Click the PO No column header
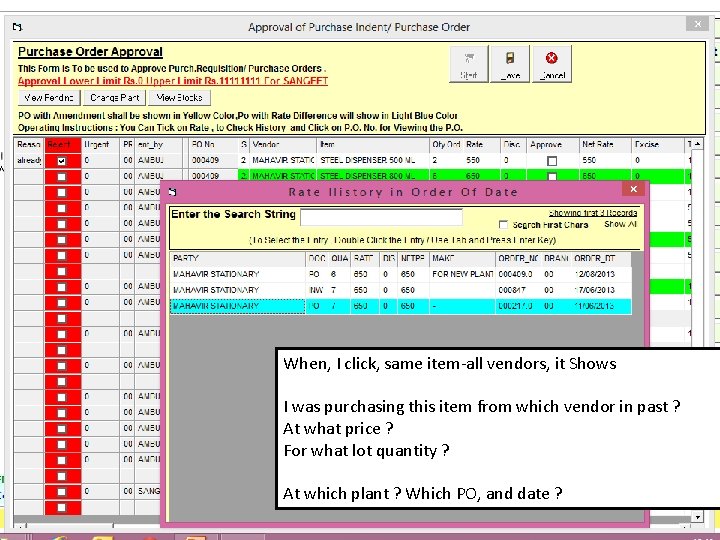The width and height of the screenshot is (720, 540). tap(214, 145)
